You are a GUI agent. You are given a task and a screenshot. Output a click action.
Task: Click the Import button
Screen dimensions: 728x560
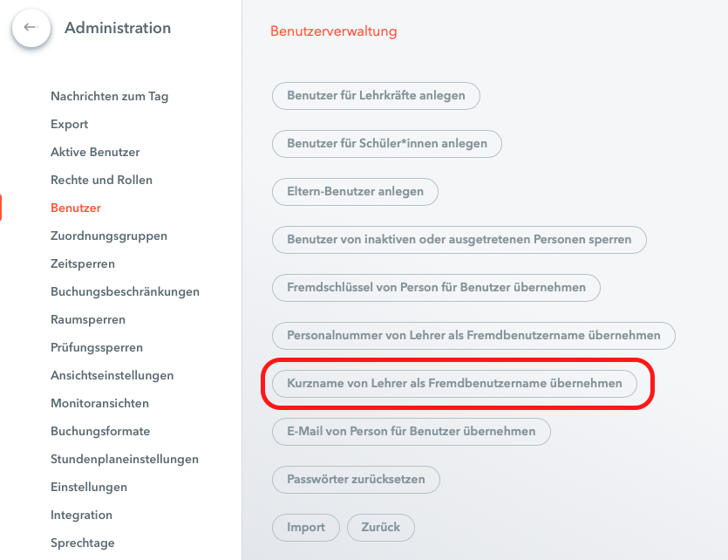coord(306,528)
